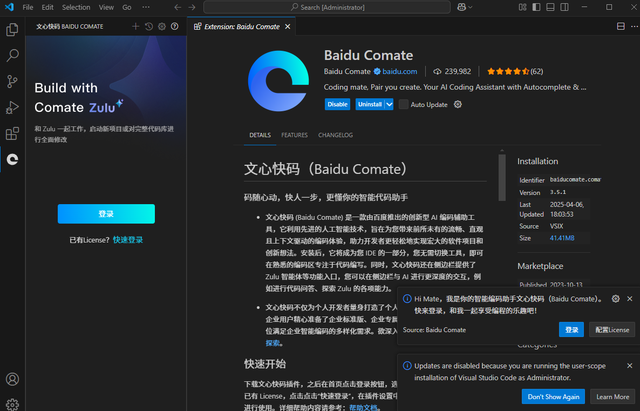Open the Extensions view
This screenshot has height=411, width=640.
coord(12,133)
